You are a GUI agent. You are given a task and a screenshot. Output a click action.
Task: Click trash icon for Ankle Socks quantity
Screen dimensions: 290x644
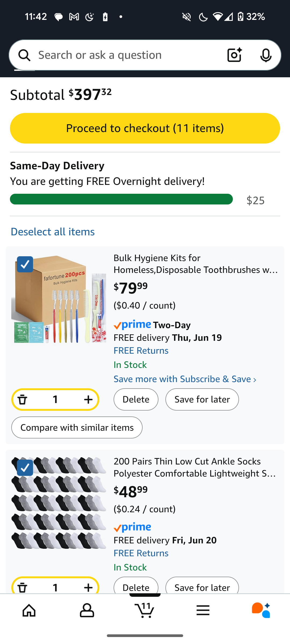[23, 587]
